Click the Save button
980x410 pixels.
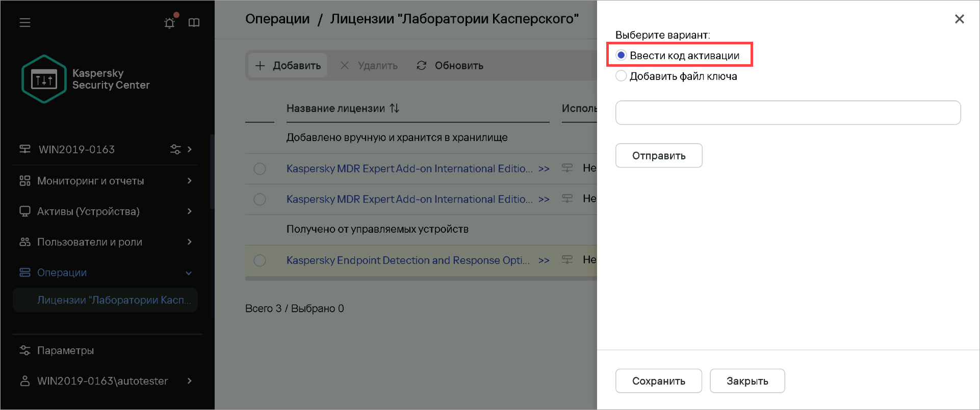point(659,381)
